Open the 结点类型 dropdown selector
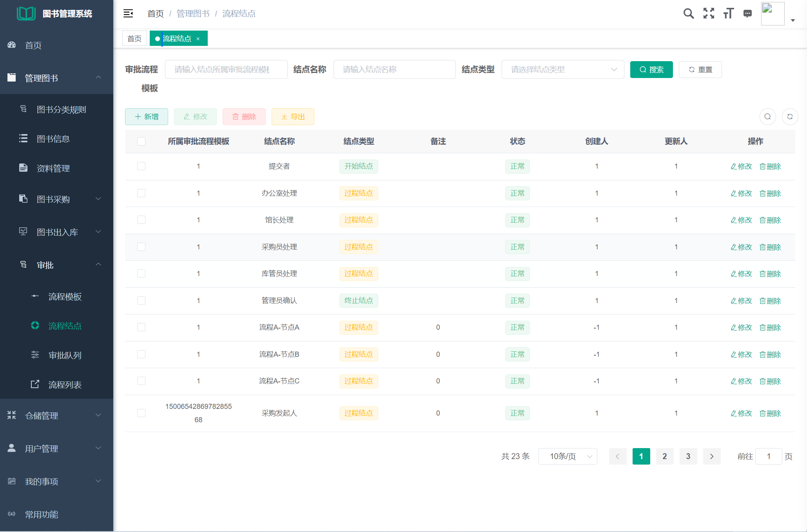The height and width of the screenshot is (532, 807). [x=562, y=69]
